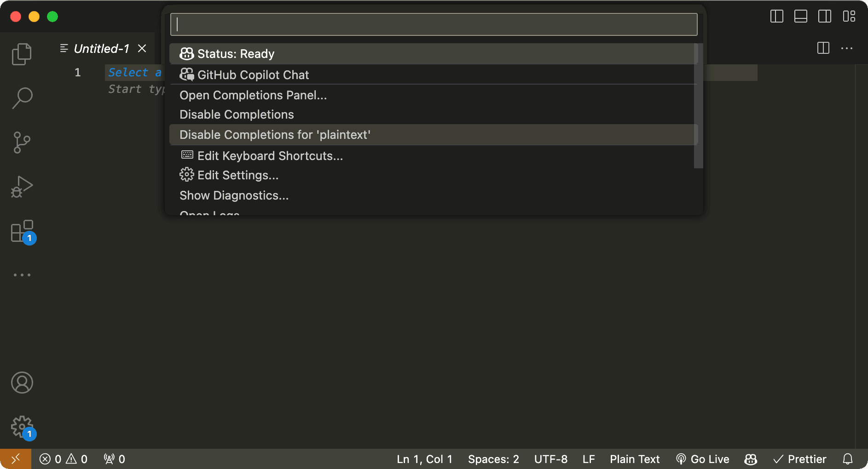Toggle the secondary side bar
This screenshot has width=868, height=469.
(x=824, y=16)
